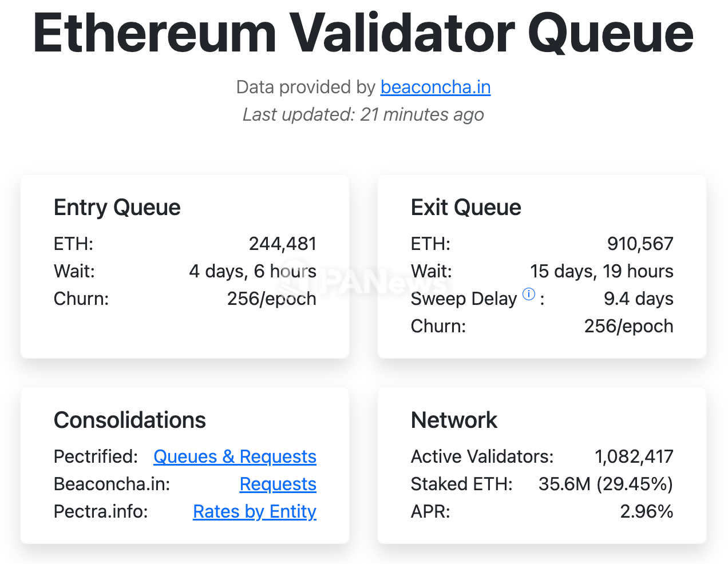
Task: Click the Exit Queue wait time value
Action: pyautogui.click(x=602, y=271)
